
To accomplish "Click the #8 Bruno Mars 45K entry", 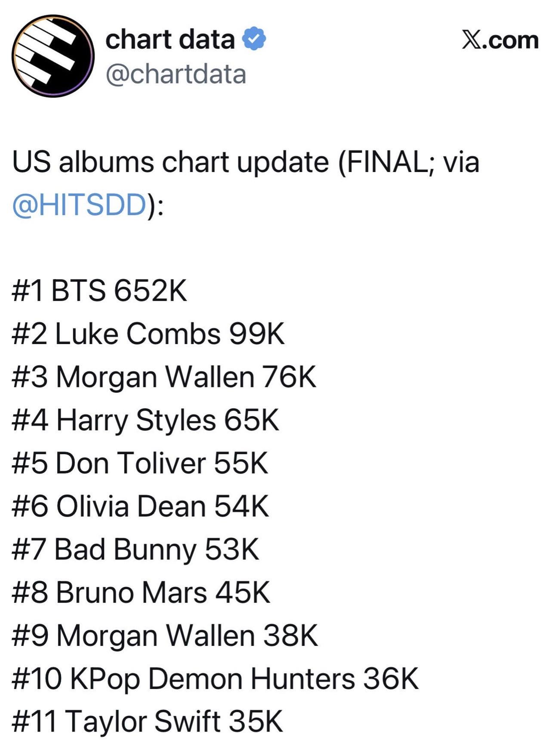I will [141, 592].
